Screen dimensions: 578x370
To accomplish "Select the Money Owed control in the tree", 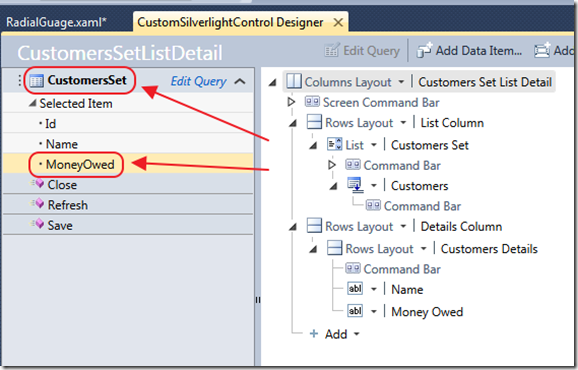I will (x=427, y=312).
